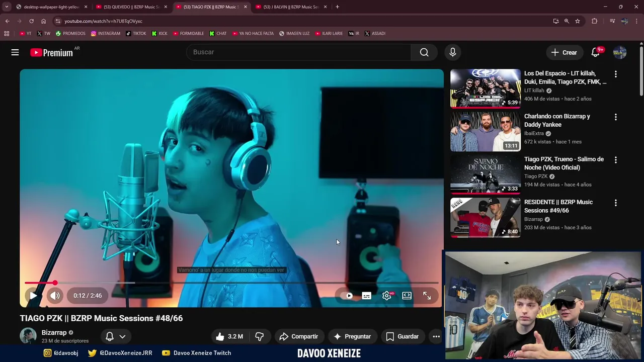This screenshot has height=362, width=644.
Task: Open options menu for RESIDENTE video
Action: point(615,203)
